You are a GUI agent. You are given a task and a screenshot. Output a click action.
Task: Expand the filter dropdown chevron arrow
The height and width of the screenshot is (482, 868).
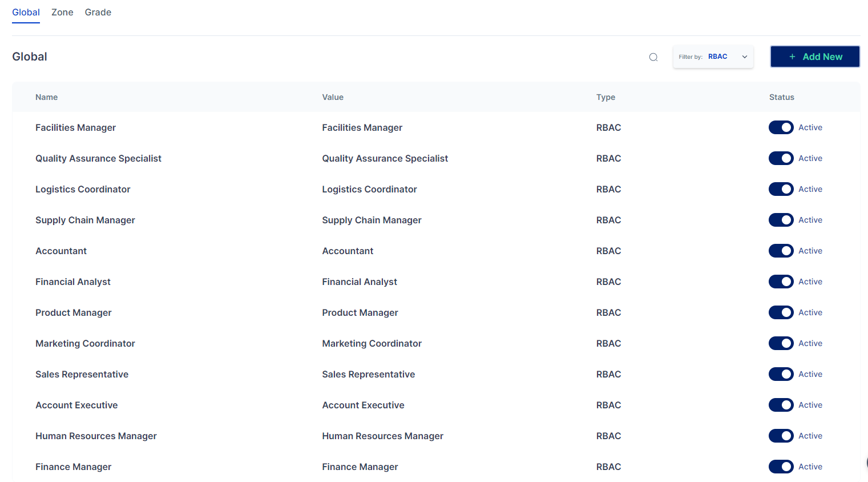point(744,57)
